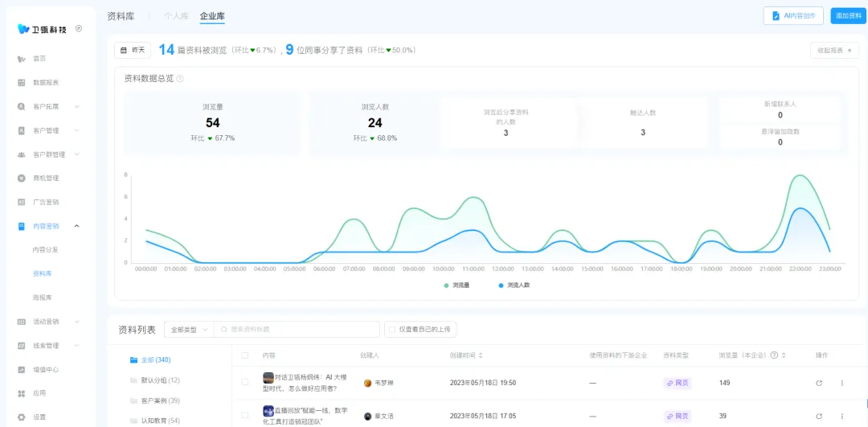Viewport: 868px width, 427px height.
Task: Collapse the 内容营销 sidebar section
Action: point(76,226)
